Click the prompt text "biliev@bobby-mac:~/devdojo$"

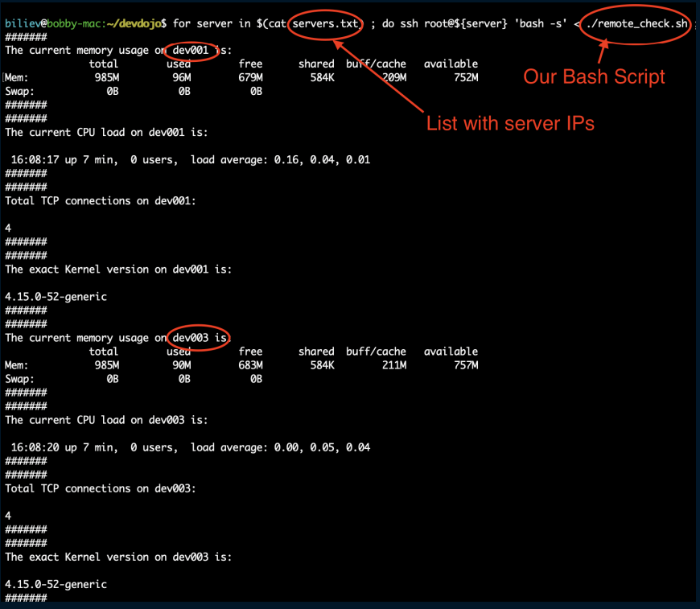86,23
